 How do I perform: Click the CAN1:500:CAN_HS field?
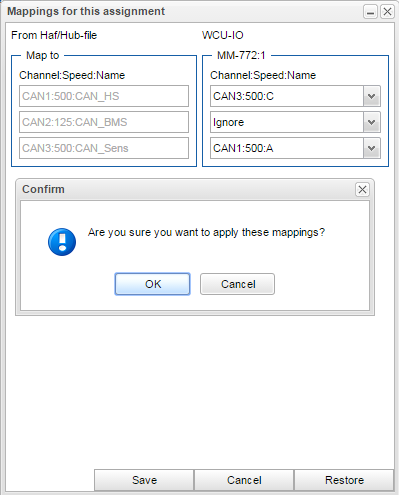[104, 96]
